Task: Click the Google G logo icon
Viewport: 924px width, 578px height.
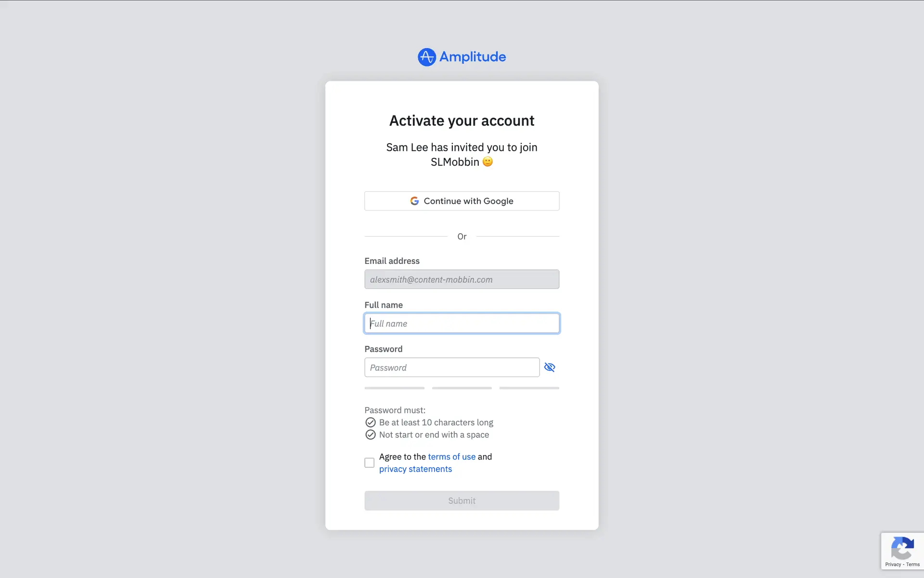Action: tap(414, 201)
